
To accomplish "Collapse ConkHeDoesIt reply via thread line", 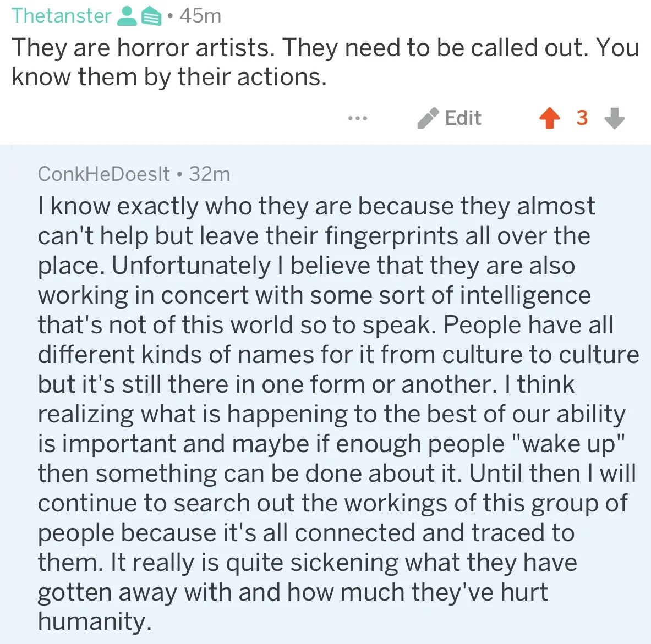I will click(12, 394).
